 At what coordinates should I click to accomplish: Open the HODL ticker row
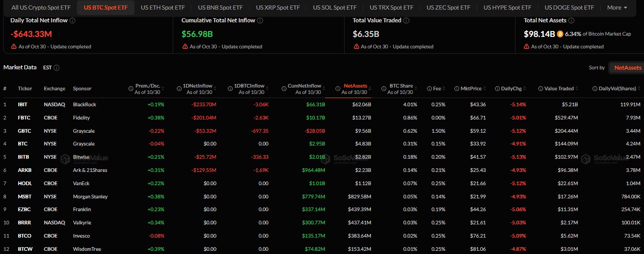(x=322, y=183)
